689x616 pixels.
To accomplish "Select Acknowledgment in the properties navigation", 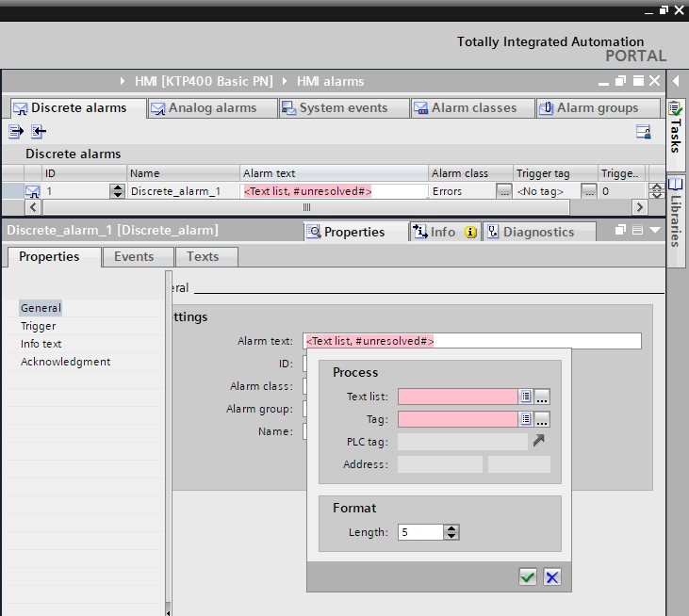I will [x=66, y=362].
